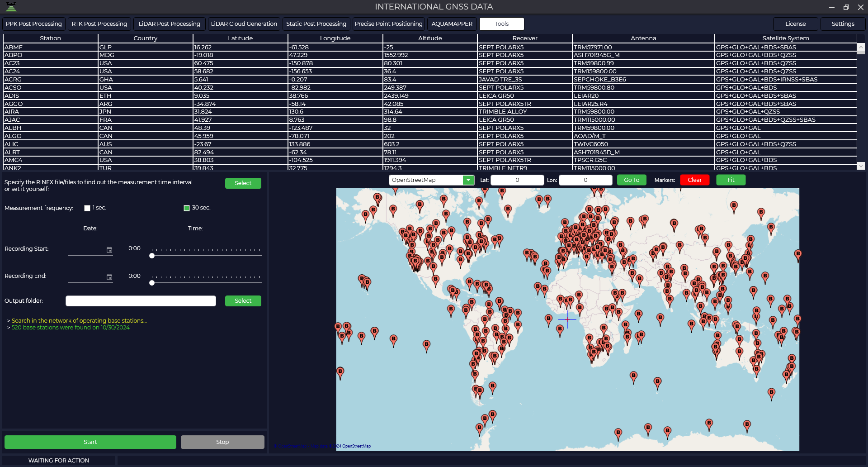Open the Recording Start calendar picker
The height and width of the screenshot is (467, 868).
pos(109,250)
